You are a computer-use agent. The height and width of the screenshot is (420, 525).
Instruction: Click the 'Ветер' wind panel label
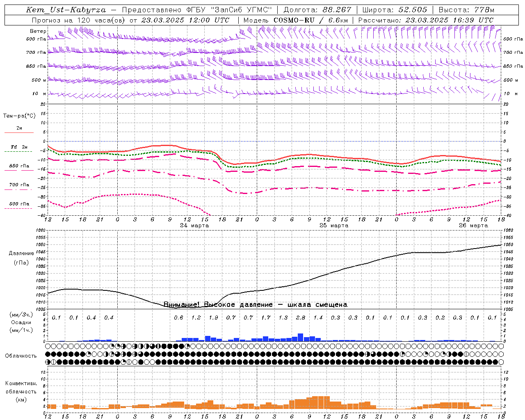[38, 31]
